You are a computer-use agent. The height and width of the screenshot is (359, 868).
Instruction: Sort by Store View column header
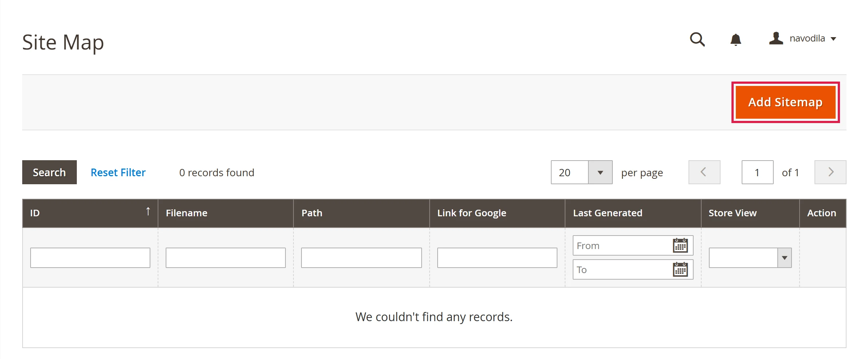[x=750, y=213]
